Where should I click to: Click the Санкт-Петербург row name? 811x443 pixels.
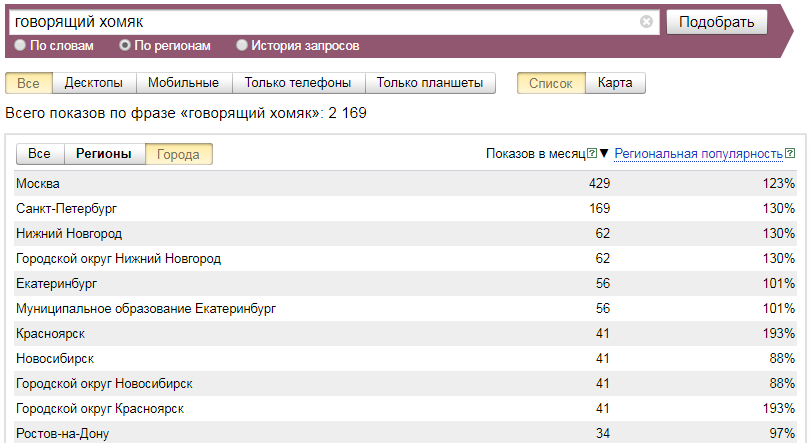pyautogui.click(x=67, y=209)
